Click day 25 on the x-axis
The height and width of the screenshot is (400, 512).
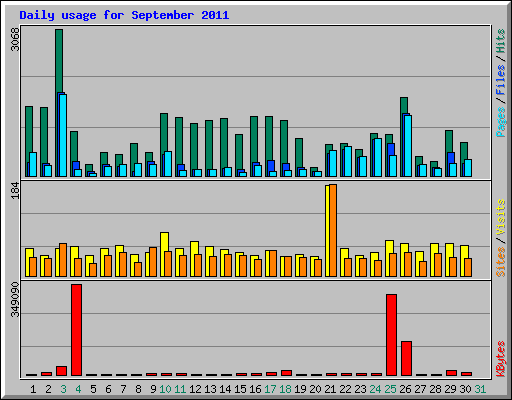click(390, 389)
